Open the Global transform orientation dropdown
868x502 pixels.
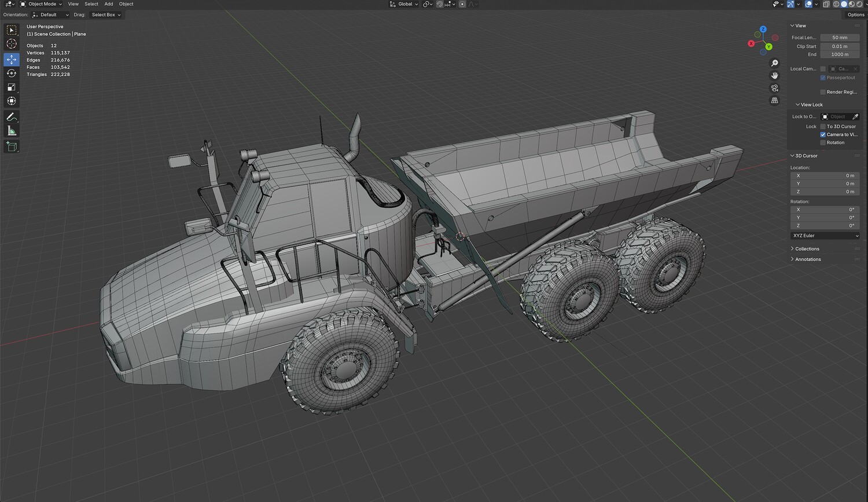[404, 4]
